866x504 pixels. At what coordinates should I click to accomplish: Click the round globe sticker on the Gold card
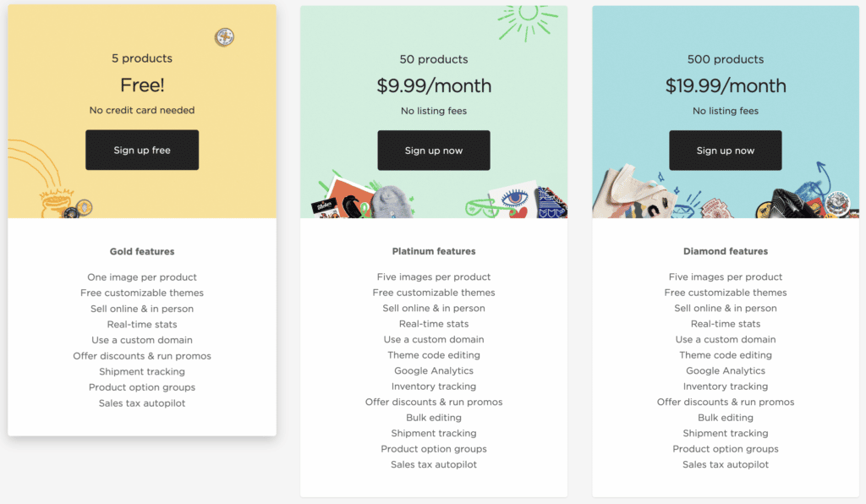point(224,36)
